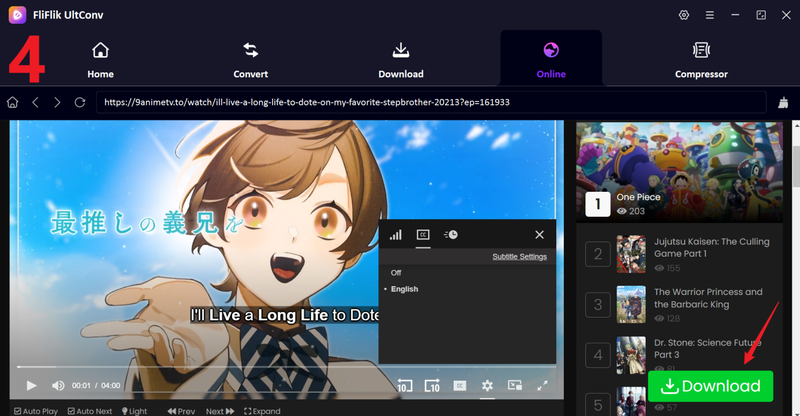Viewport: 800px width, 416px height.
Task: Click the video progress bar
Action: point(286,366)
